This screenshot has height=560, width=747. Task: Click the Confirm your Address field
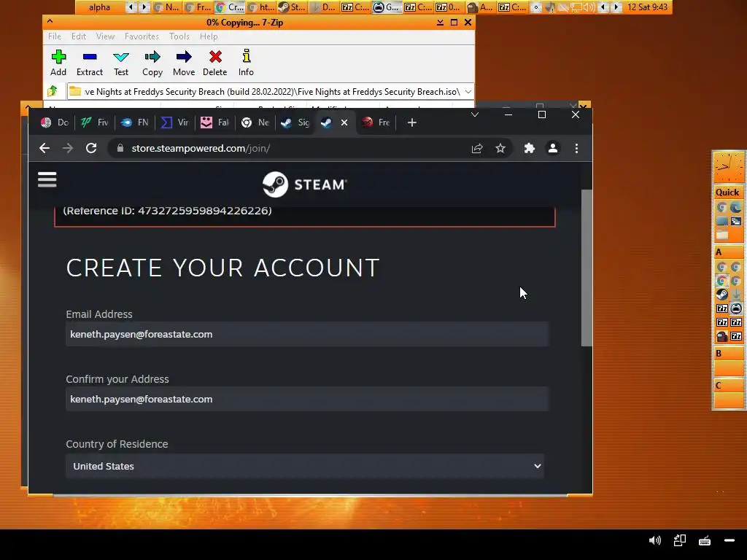(307, 399)
